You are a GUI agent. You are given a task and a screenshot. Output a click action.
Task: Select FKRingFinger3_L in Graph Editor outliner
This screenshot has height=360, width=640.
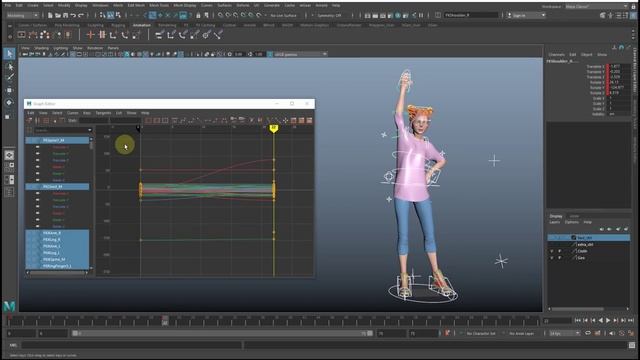[x=57, y=266]
